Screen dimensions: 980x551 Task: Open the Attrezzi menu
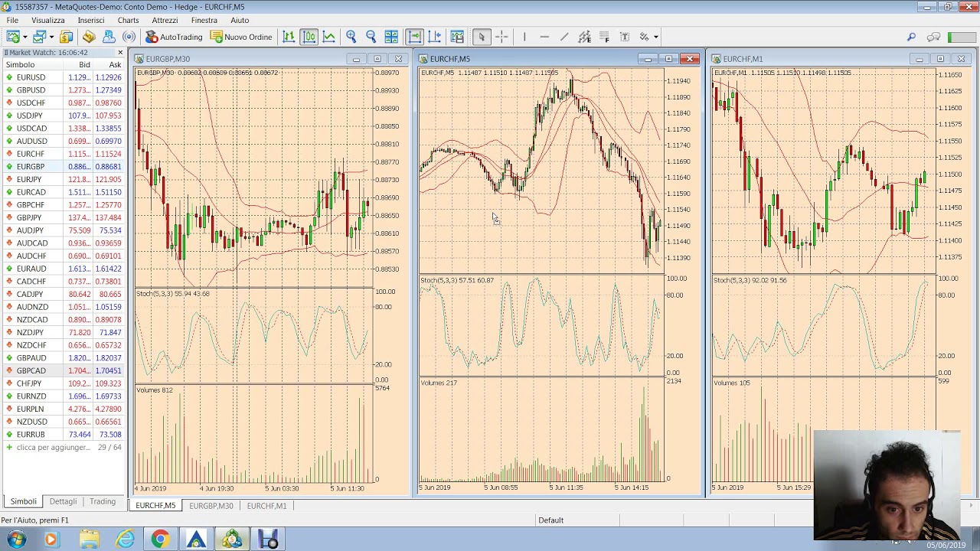165,20
